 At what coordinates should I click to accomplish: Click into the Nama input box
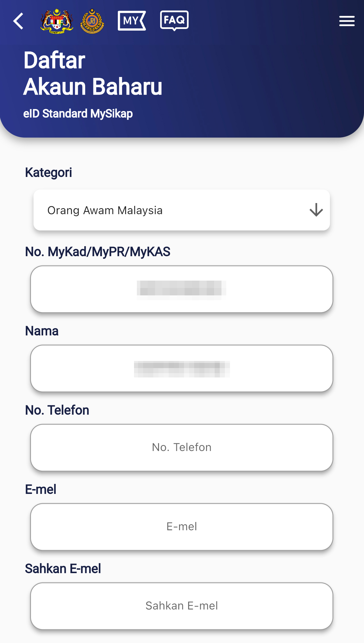tap(182, 368)
